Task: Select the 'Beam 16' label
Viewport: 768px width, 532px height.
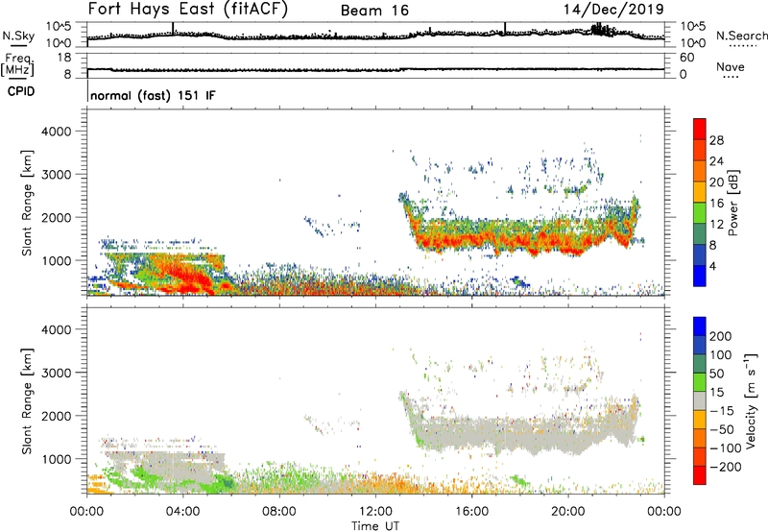Action: click(374, 11)
